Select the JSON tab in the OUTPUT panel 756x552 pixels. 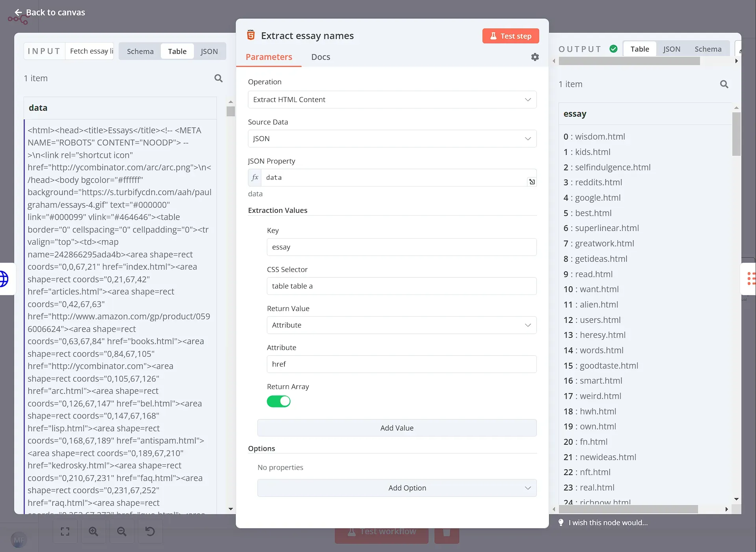(671, 48)
